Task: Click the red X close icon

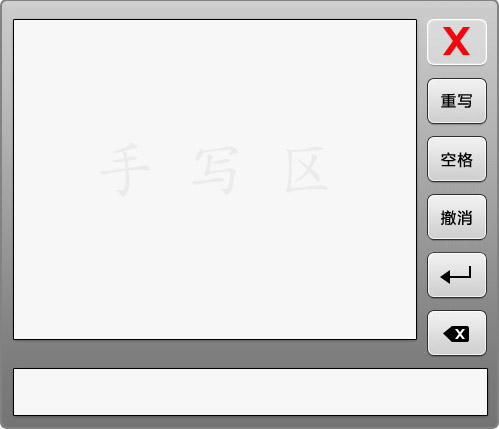Action: (x=457, y=42)
